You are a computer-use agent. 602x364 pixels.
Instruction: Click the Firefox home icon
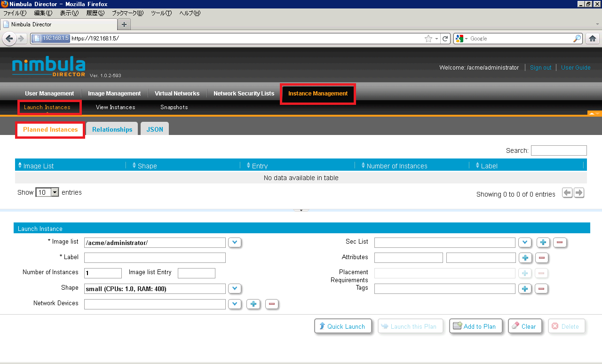coord(593,39)
